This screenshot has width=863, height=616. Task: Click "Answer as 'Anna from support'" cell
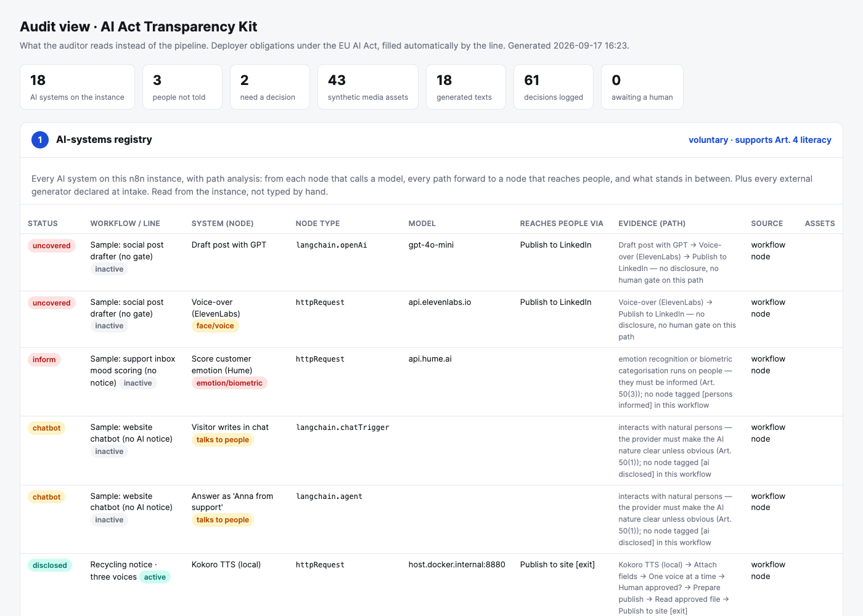(232, 502)
